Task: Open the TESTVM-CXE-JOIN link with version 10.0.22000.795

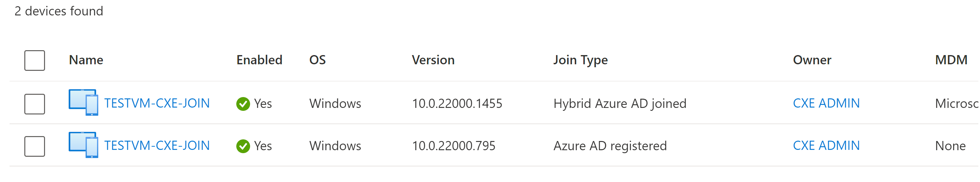Action: click(x=157, y=146)
